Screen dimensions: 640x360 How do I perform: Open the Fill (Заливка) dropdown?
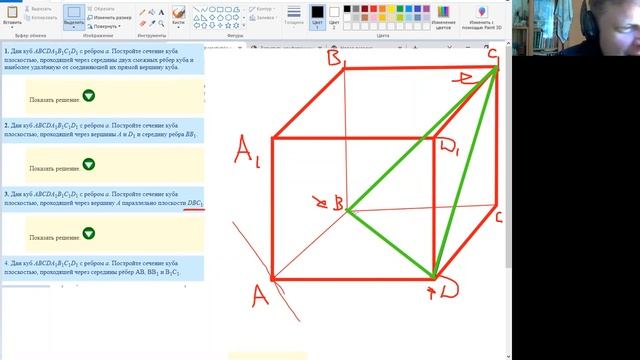(x=262, y=18)
